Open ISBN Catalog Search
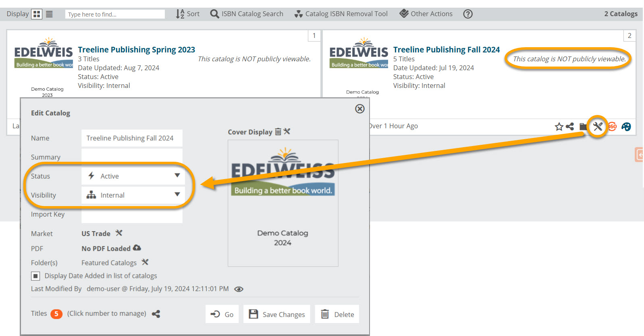The image size is (644, 336). (x=247, y=14)
